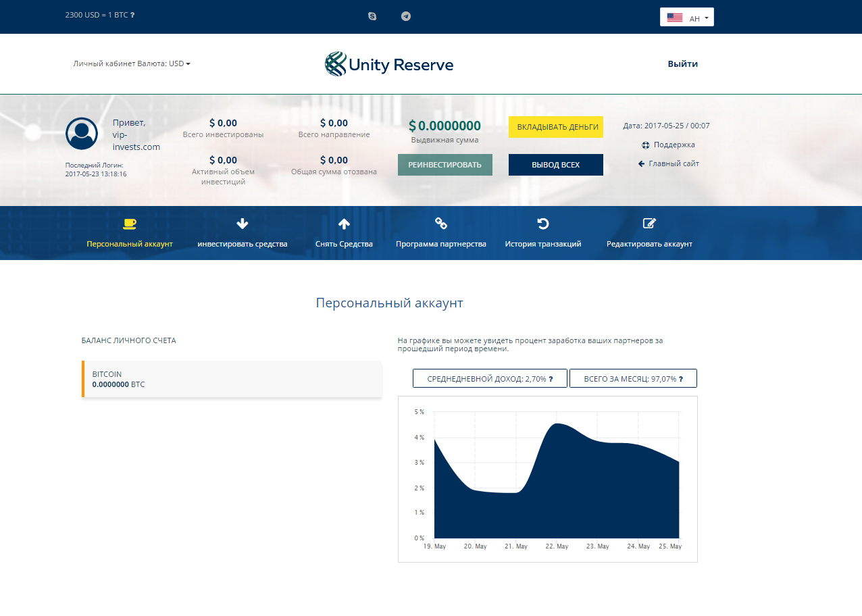Open the Валюта USD currency dropdown
This screenshot has width=862, height=616.
(169, 63)
